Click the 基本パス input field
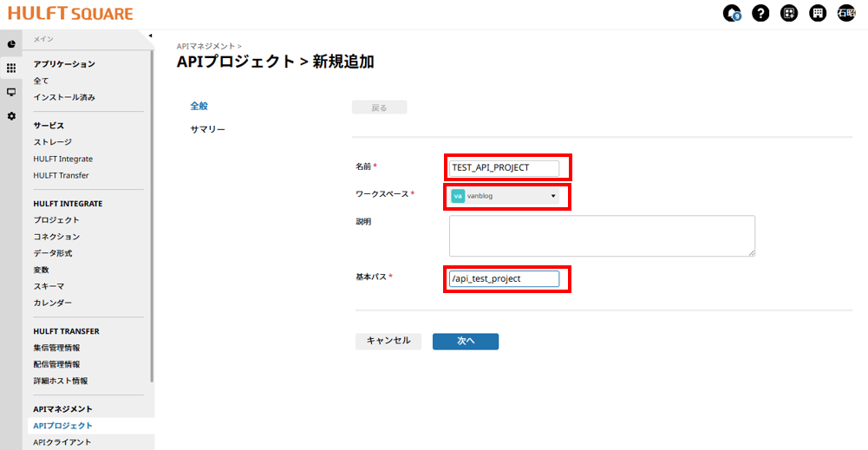The image size is (868, 450). [x=504, y=278]
